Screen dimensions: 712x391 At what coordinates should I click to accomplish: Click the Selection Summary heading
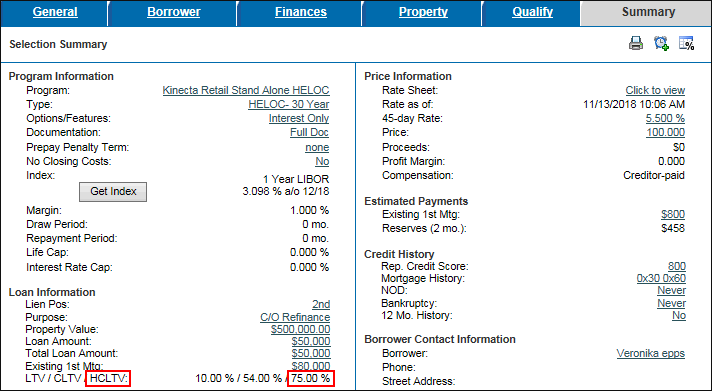58,45
